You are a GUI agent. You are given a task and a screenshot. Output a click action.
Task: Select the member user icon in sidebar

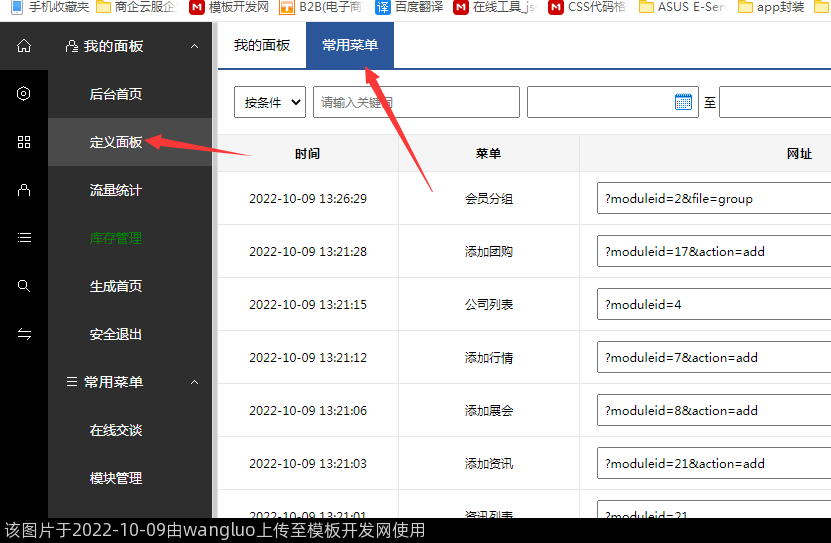[24, 190]
